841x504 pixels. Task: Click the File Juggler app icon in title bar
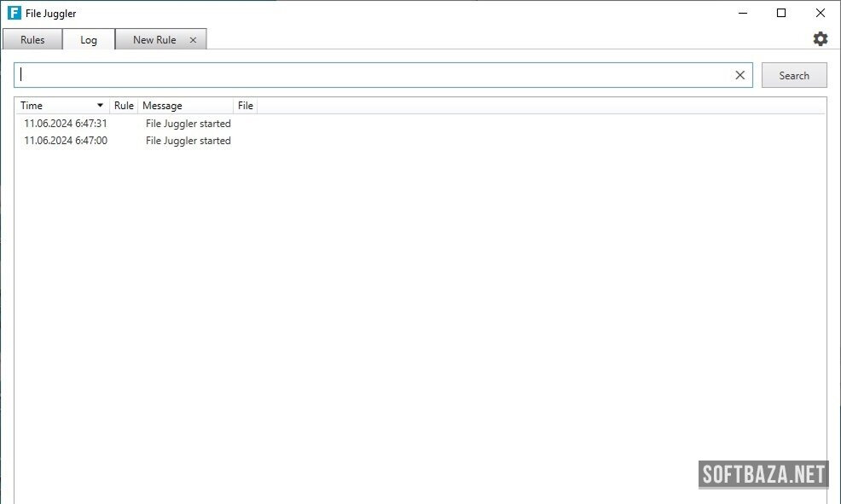coord(14,13)
